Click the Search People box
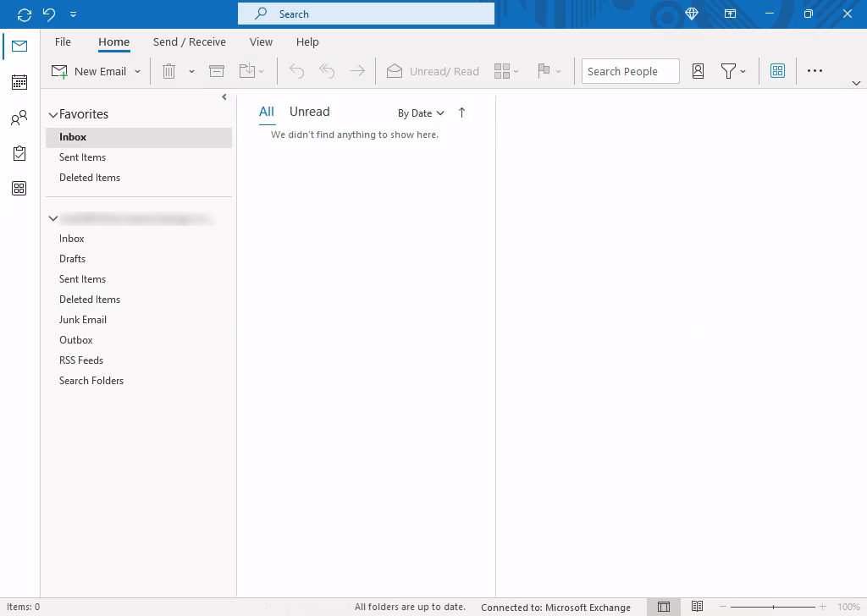The image size is (867, 616). click(629, 71)
